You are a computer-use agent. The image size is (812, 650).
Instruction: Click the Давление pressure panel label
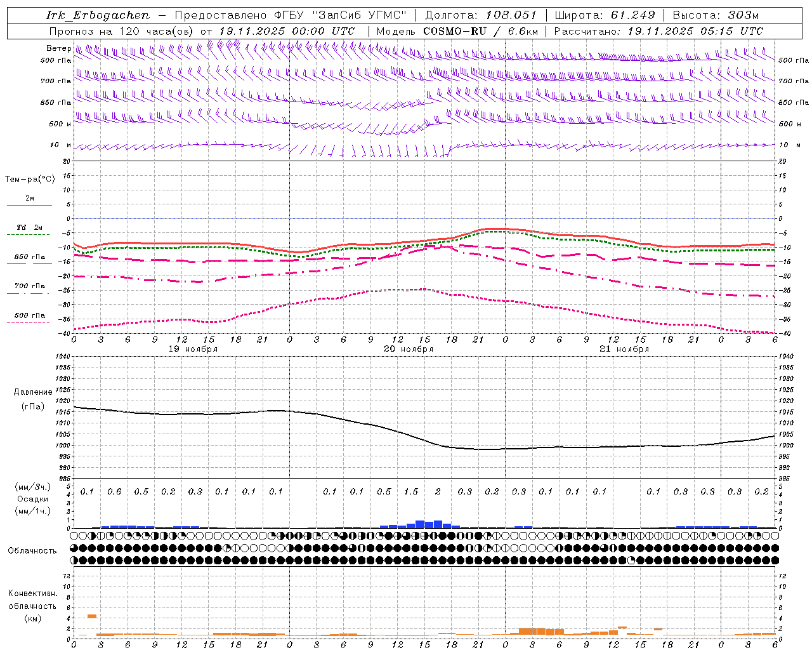click(x=33, y=392)
